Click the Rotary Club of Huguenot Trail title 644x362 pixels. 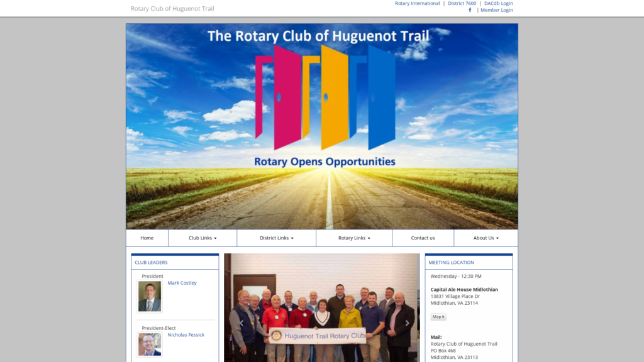click(172, 8)
